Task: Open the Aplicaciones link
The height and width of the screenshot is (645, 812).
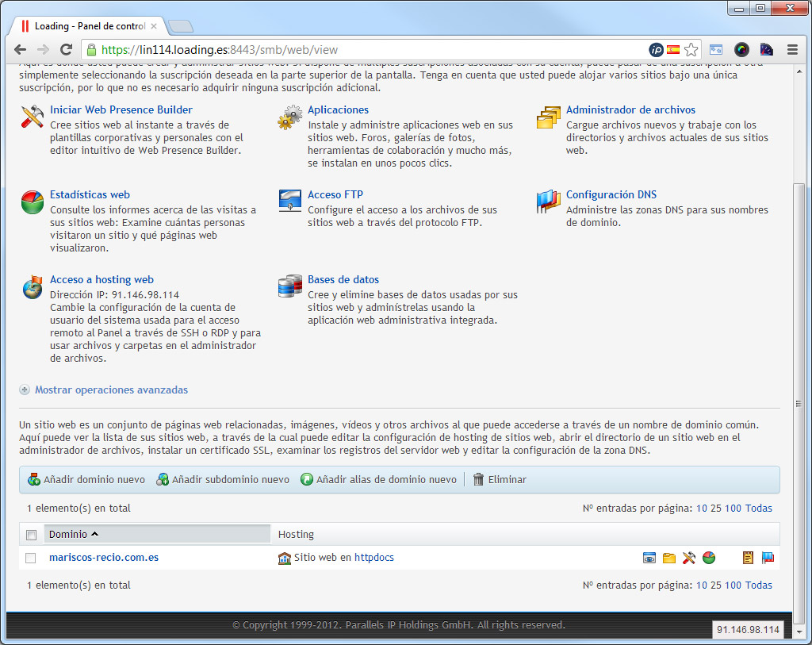Action: click(338, 109)
